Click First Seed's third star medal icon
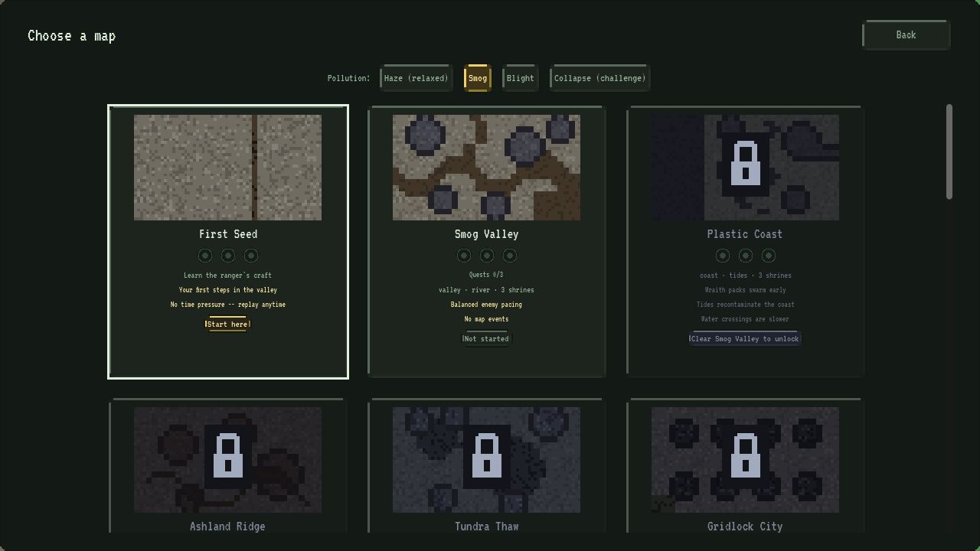This screenshot has width=980, height=551. tap(251, 256)
